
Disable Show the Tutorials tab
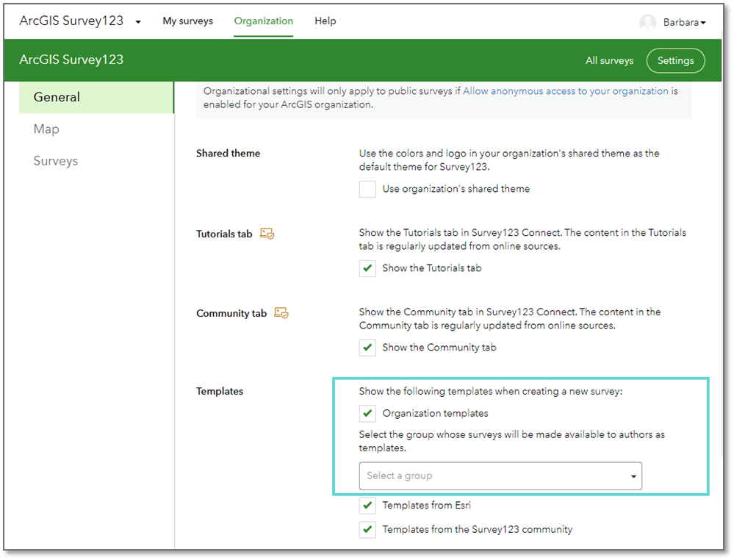[x=367, y=268]
